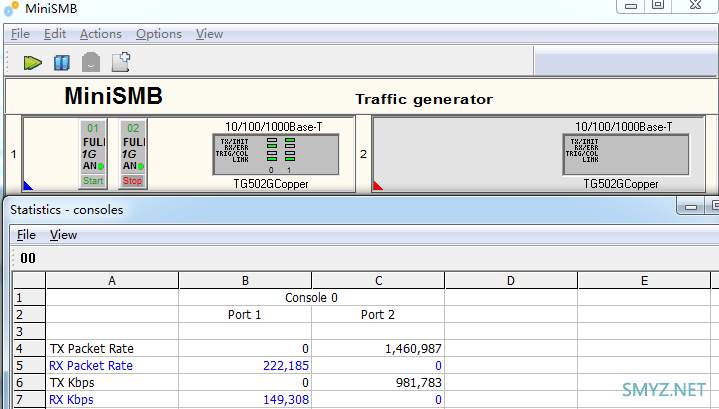The height and width of the screenshot is (409, 719).
Task: Click the blue pause/step toolbar icon
Action: pyautogui.click(x=62, y=63)
